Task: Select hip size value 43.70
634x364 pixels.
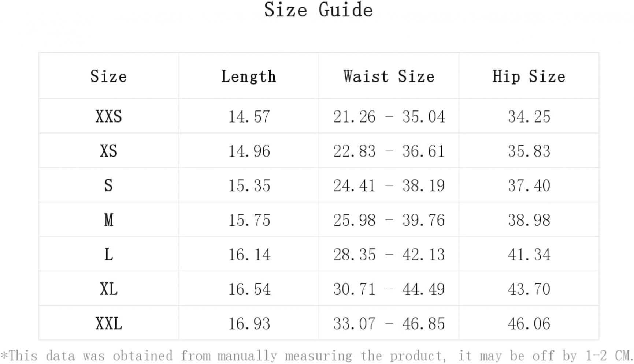Action: (529, 289)
